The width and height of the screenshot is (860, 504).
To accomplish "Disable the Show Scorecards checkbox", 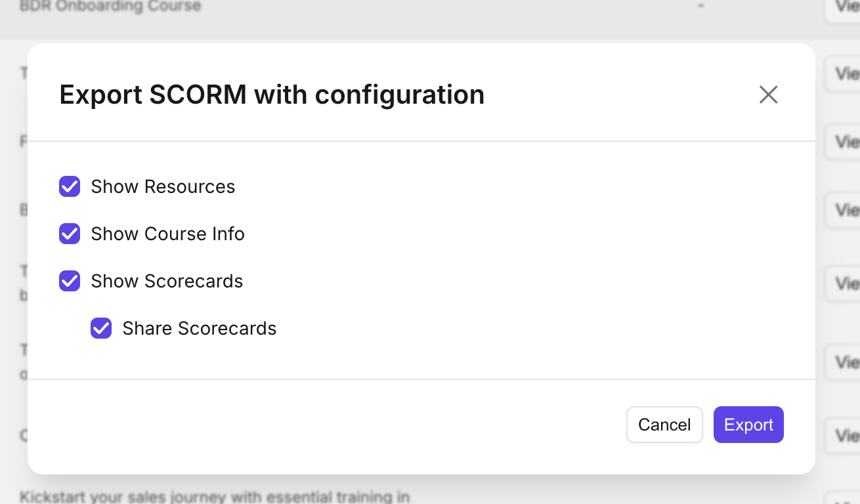I will click(70, 281).
